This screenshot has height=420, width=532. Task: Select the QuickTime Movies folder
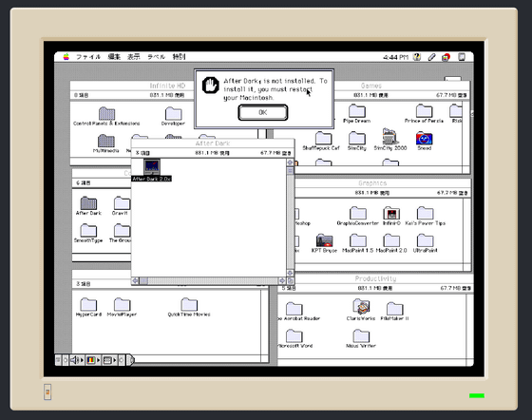pyautogui.click(x=189, y=307)
